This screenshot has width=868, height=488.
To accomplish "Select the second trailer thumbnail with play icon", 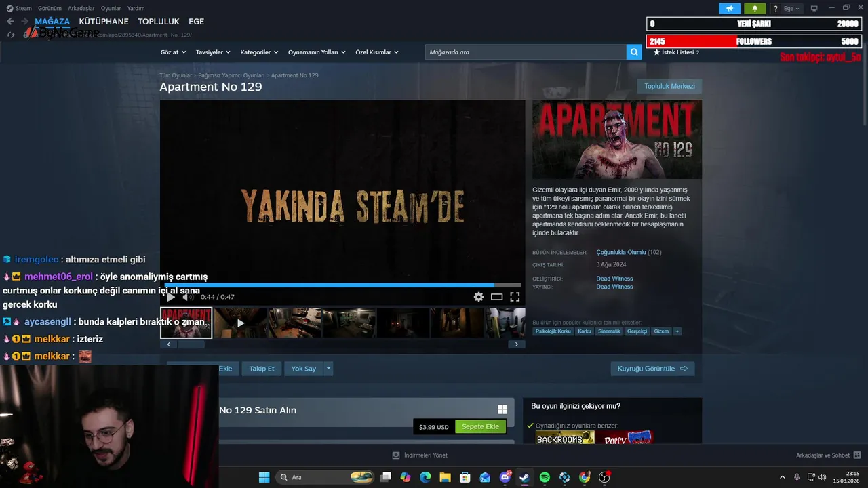I will (240, 323).
